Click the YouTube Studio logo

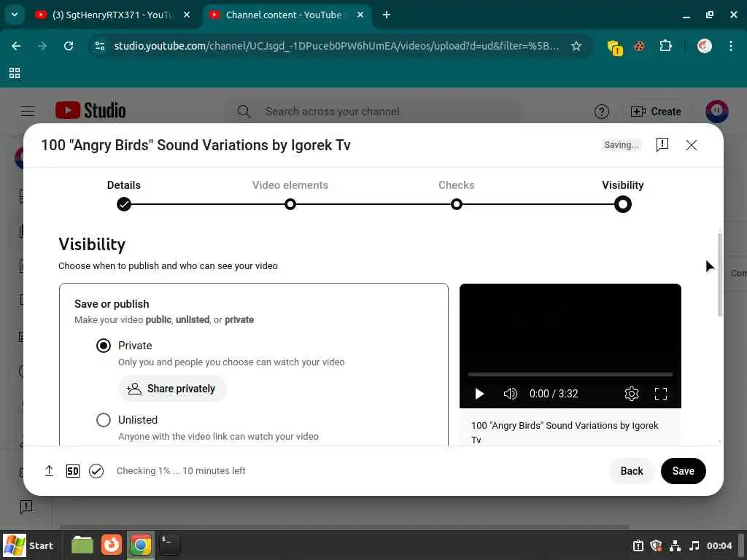pos(90,111)
